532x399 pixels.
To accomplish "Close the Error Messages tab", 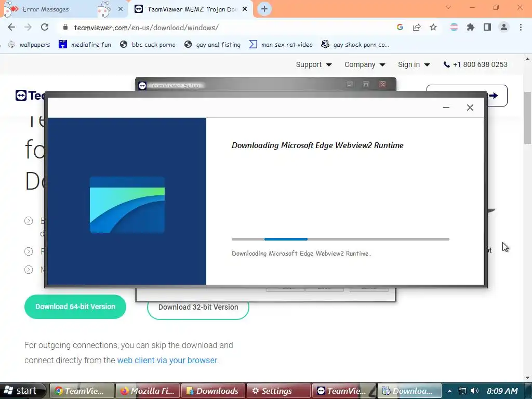I will coord(121,9).
